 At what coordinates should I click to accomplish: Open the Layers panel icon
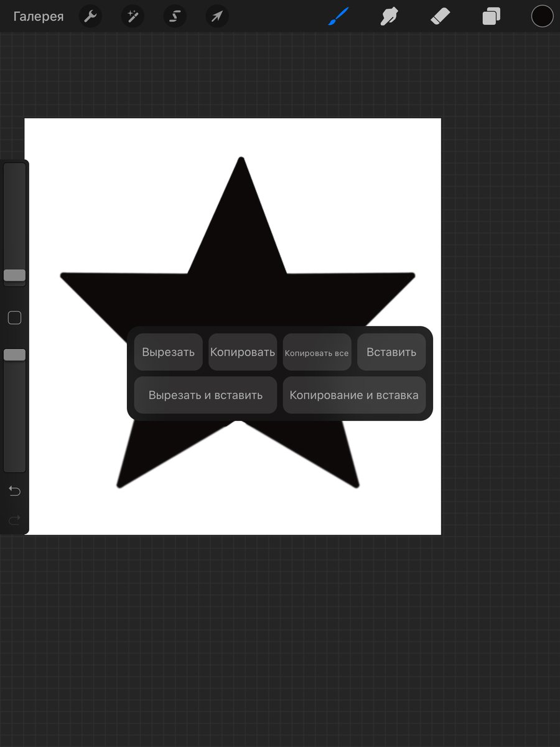coord(491,16)
